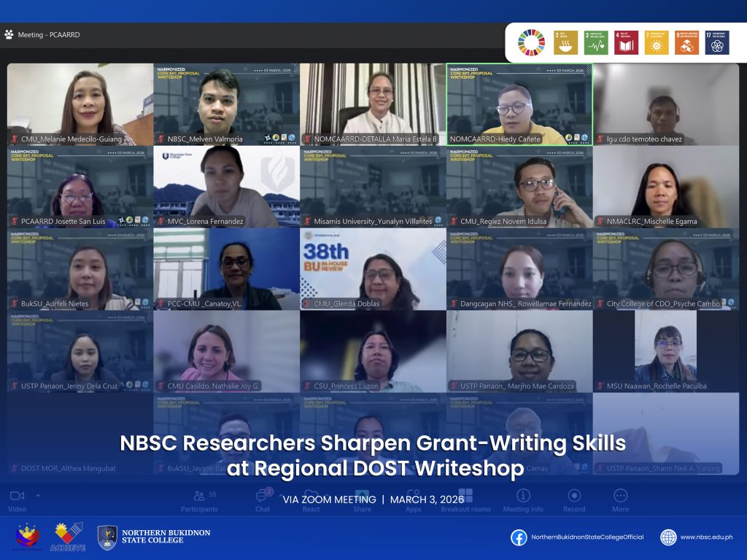Screen dimensions: 747x560
Task: Click the DOST MOR_Althea Mangubat name label
Action: pyautogui.click(x=68, y=469)
